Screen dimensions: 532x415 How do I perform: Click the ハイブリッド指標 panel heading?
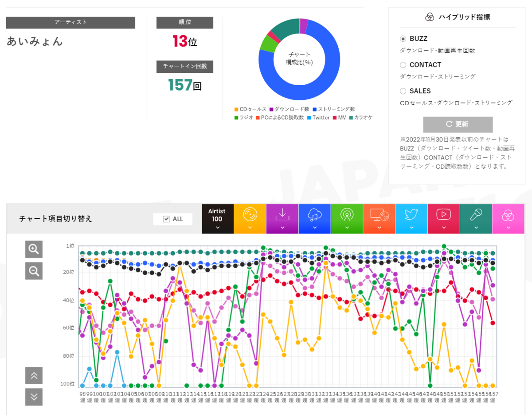(464, 17)
